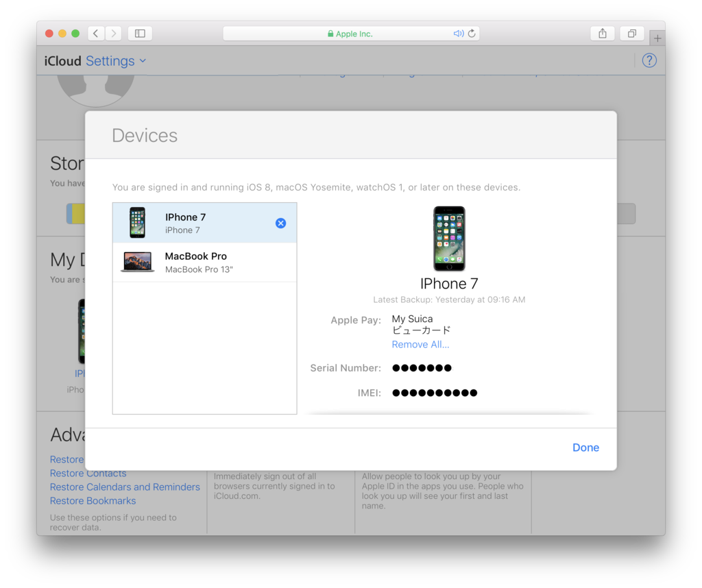Screen dimensions: 702x588
Task: Click the large IPhone 7 device image
Action: pos(449,238)
